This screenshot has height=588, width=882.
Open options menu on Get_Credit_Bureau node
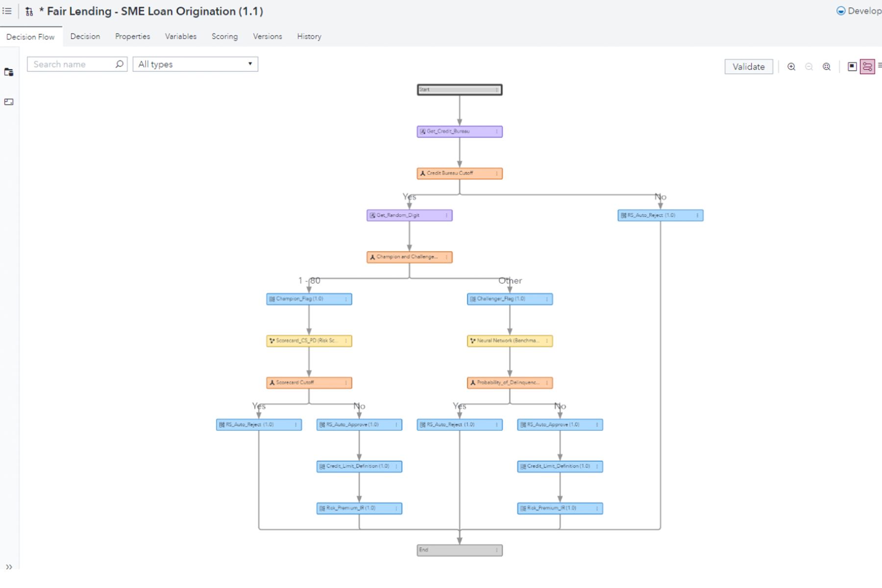point(496,132)
